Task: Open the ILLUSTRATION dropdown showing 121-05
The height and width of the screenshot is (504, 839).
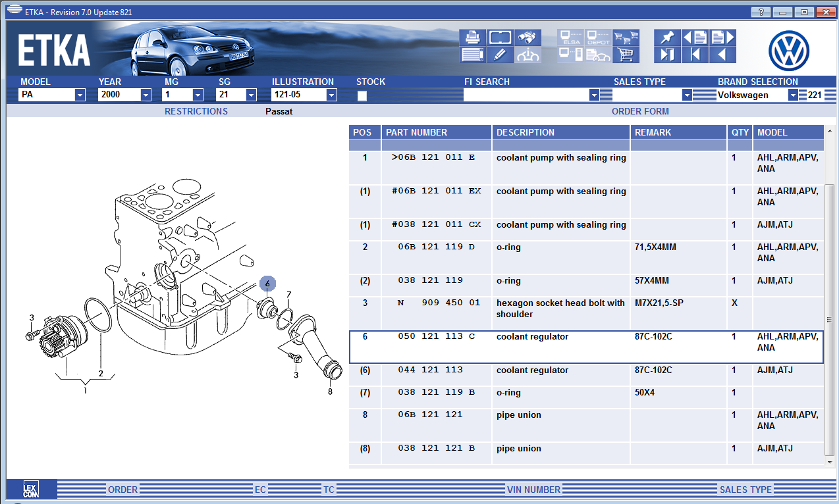Action: 304,95
